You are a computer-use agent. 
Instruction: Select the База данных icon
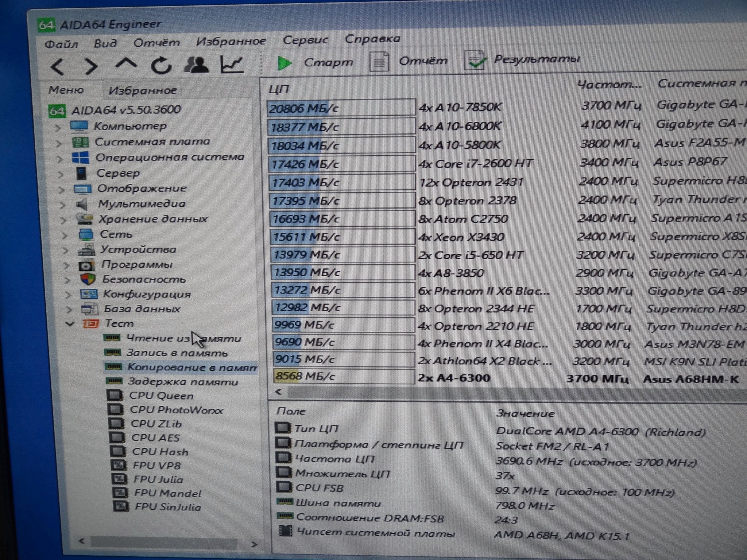point(90,309)
